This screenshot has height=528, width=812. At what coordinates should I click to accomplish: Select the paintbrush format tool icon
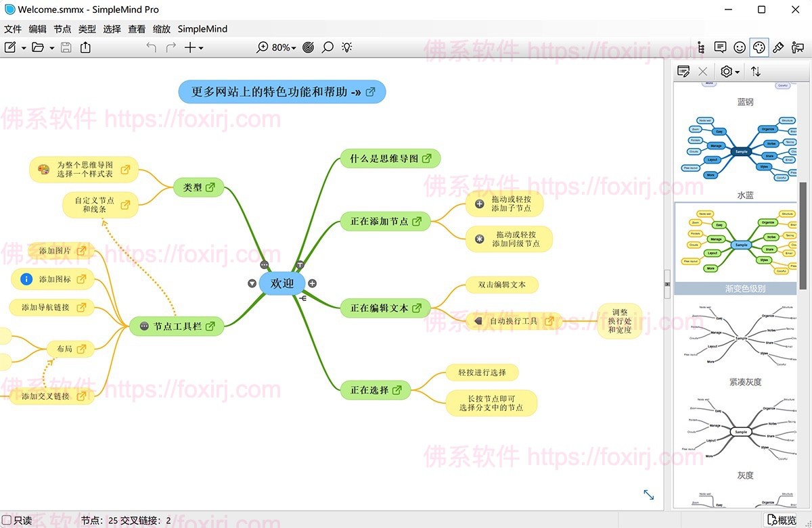pos(778,47)
